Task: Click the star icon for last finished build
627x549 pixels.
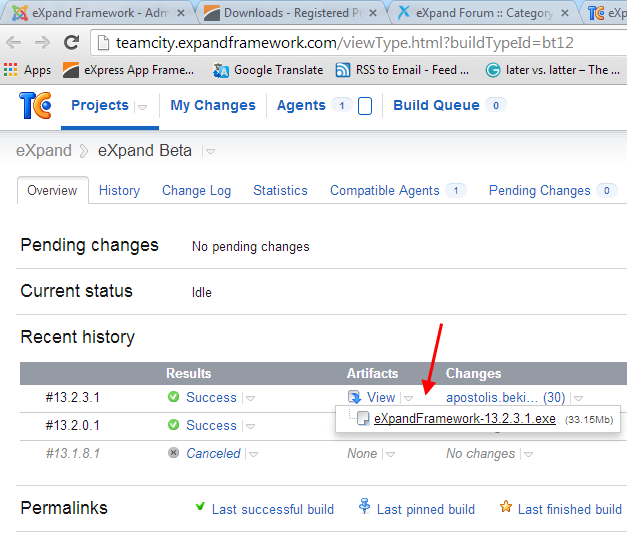Action: tap(506, 507)
